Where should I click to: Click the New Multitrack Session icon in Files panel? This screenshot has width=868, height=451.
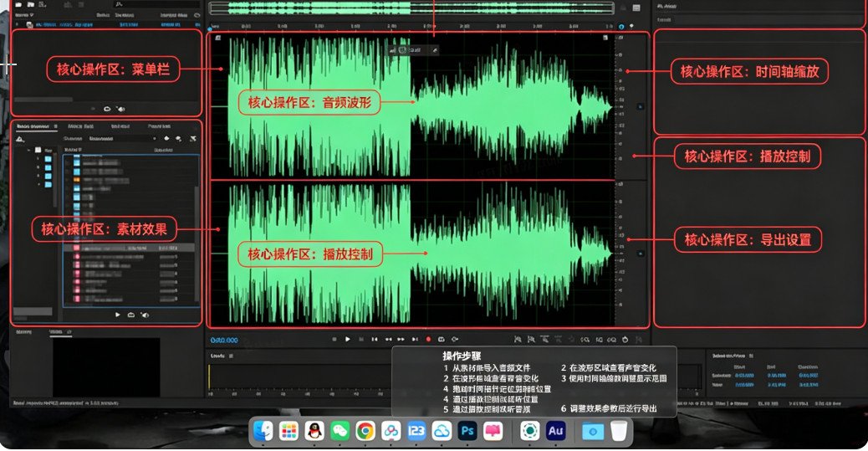[43, 4]
